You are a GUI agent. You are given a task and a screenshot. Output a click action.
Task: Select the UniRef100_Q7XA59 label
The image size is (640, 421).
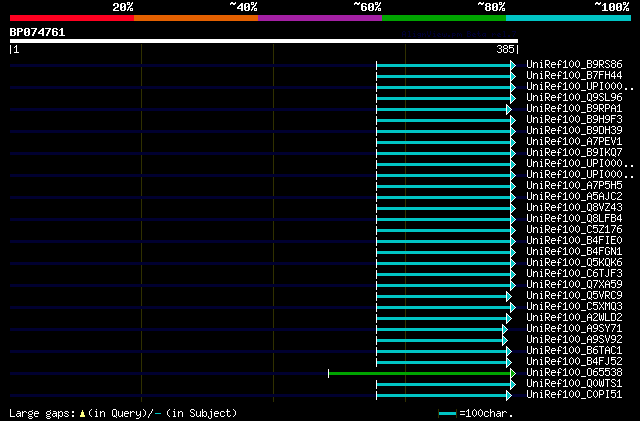point(574,285)
